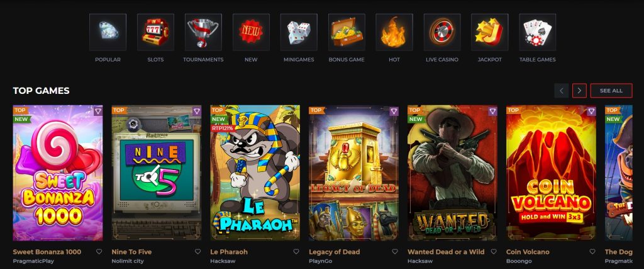
Task: Open the Wanted Dead or a Wild title link
Action: click(x=446, y=252)
